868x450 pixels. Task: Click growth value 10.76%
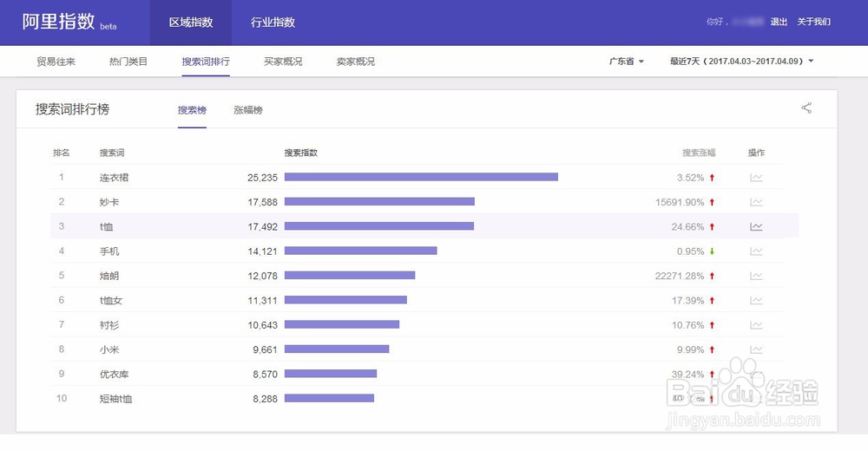pyautogui.click(x=687, y=325)
